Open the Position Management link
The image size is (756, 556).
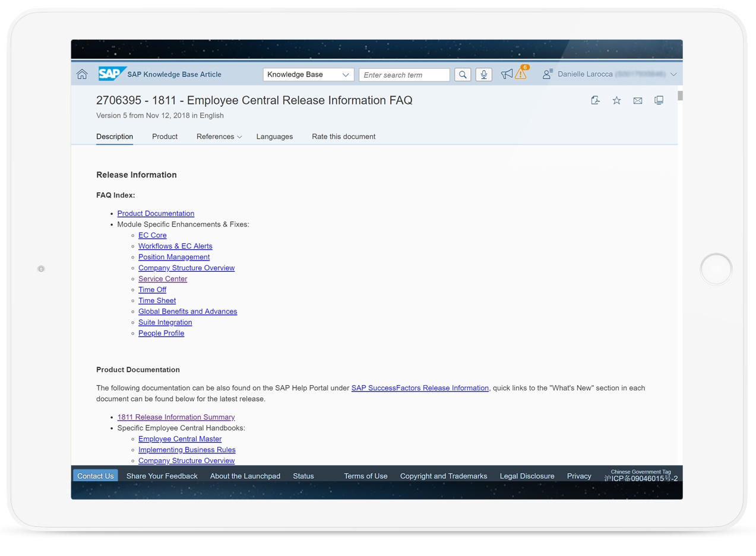[174, 257]
